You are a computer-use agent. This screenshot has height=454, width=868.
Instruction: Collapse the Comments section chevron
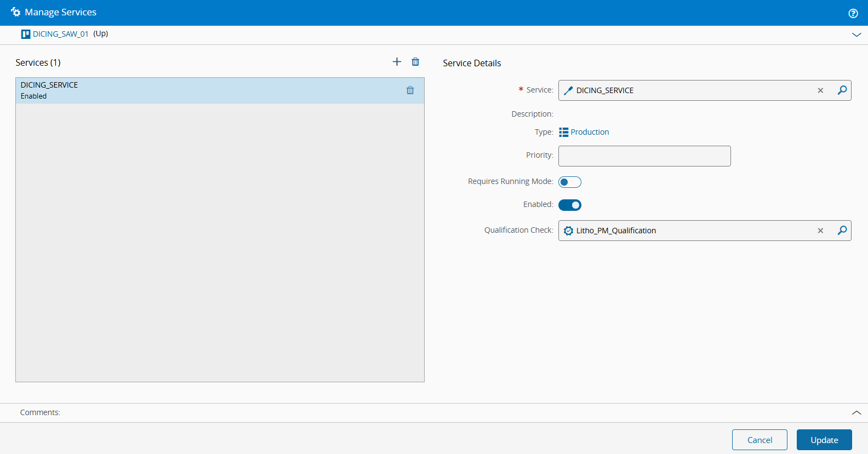pyautogui.click(x=856, y=412)
